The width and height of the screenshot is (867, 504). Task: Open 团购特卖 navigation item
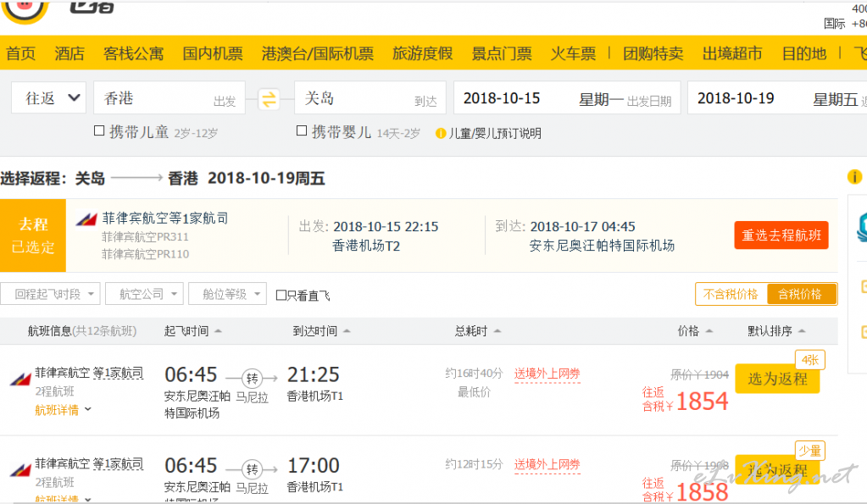pyautogui.click(x=653, y=53)
